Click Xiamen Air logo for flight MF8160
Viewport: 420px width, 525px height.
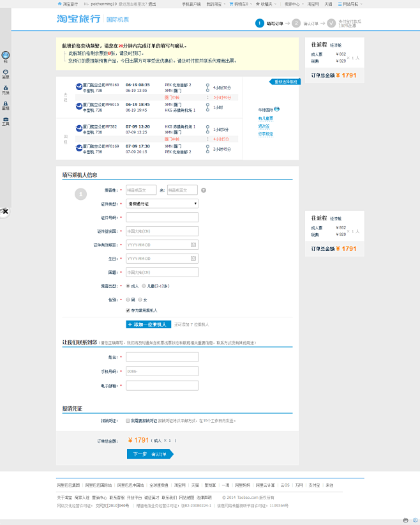coord(79,87)
